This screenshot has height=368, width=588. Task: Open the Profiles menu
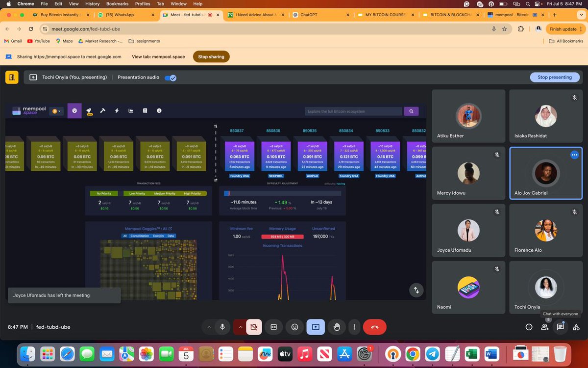(143, 3)
